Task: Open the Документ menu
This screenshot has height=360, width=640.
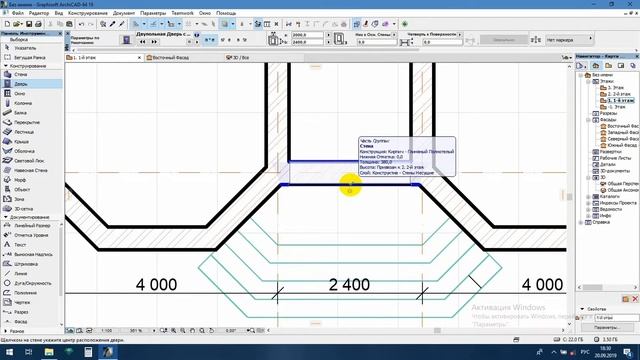Action: pos(124,13)
